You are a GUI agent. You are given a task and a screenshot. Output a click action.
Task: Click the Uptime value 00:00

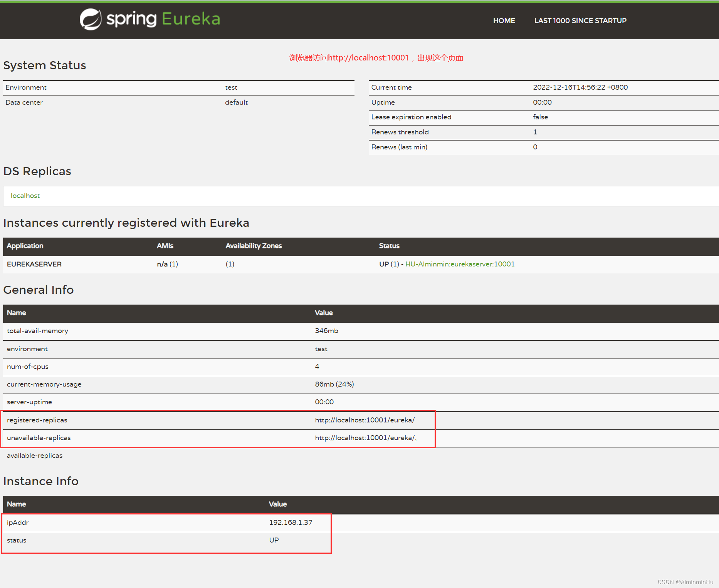tap(543, 102)
